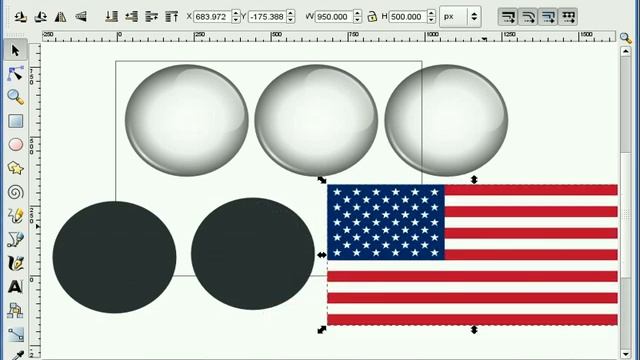Toggle the width/height ratio lock

click(x=372, y=17)
